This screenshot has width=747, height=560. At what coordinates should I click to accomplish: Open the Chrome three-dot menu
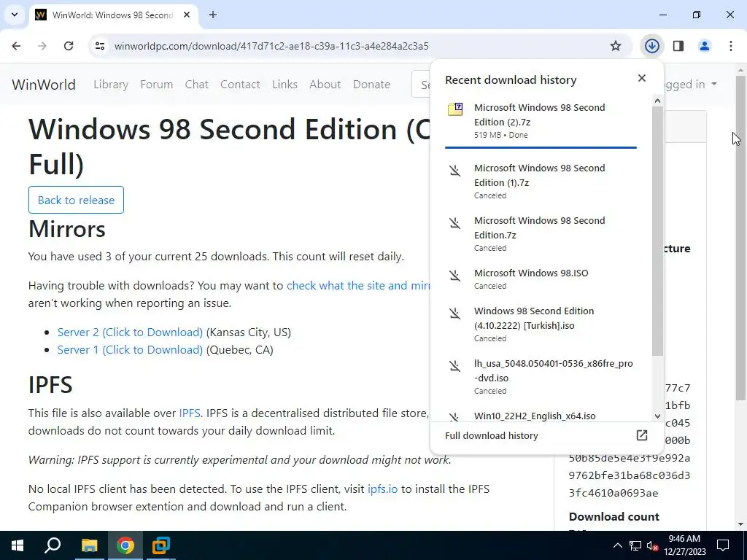click(x=731, y=46)
